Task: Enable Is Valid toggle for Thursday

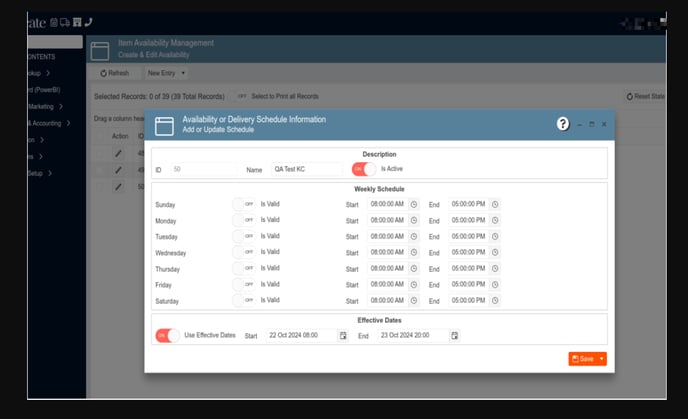Action: tap(243, 269)
